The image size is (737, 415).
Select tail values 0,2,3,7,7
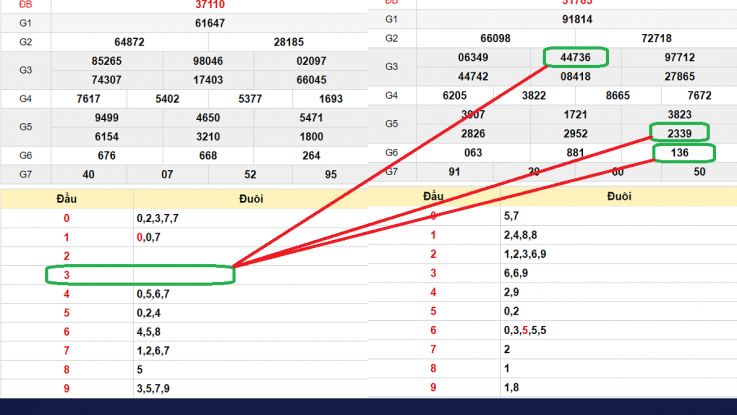[157, 218]
